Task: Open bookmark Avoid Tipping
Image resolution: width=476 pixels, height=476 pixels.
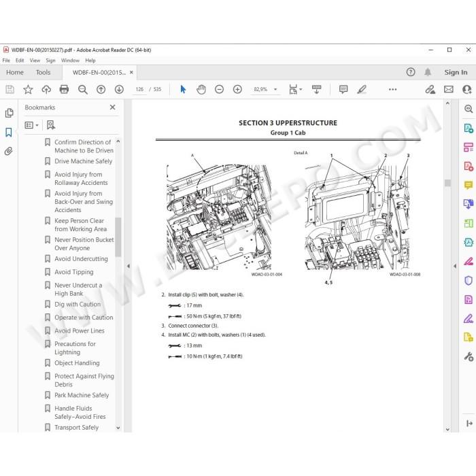Action: click(x=73, y=272)
